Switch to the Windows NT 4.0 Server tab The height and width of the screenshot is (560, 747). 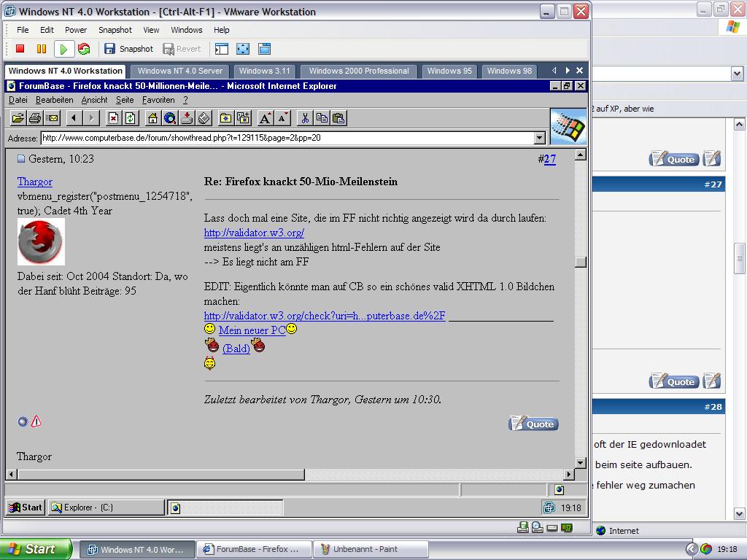coord(179,71)
